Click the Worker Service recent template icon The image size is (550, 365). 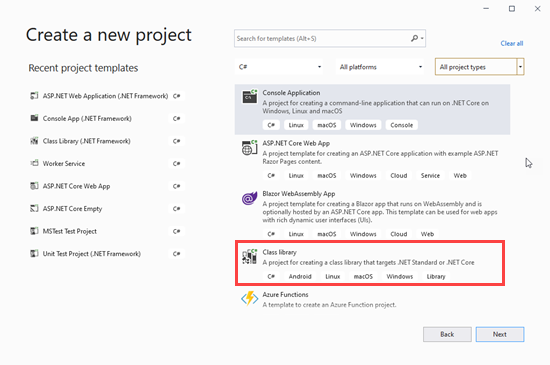click(34, 163)
